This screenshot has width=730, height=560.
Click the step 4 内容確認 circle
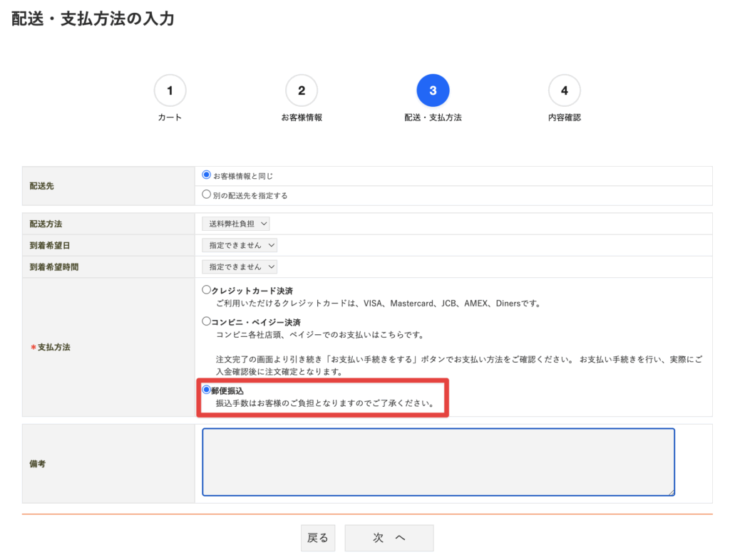564,90
